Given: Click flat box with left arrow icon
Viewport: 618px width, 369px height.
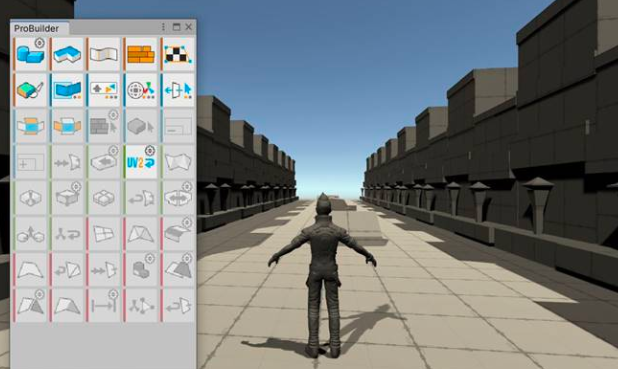Looking at the screenshot, I should coord(104,162).
